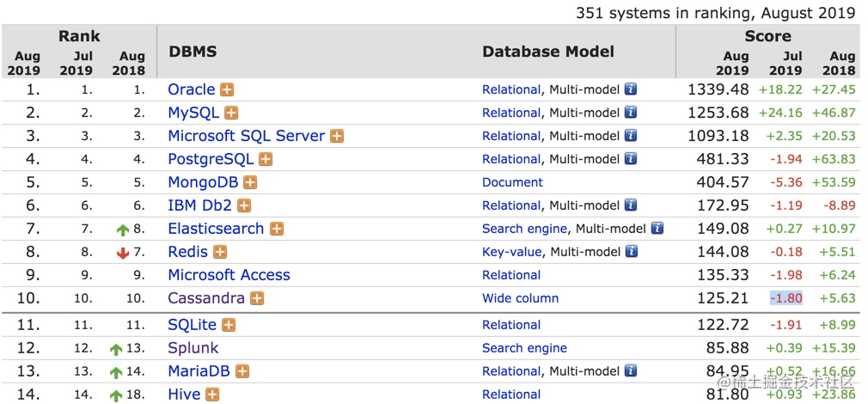Click info icon in Microsoft SQL Server row
868x404 pixels.
tap(631, 136)
